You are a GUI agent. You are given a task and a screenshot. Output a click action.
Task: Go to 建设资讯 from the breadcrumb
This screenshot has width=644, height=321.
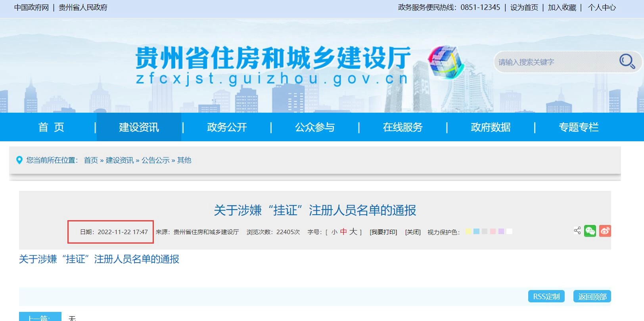tap(120, 160)
